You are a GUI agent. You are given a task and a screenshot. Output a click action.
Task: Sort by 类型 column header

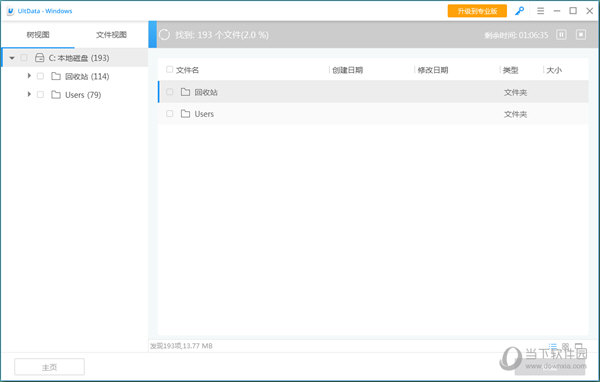510,70
